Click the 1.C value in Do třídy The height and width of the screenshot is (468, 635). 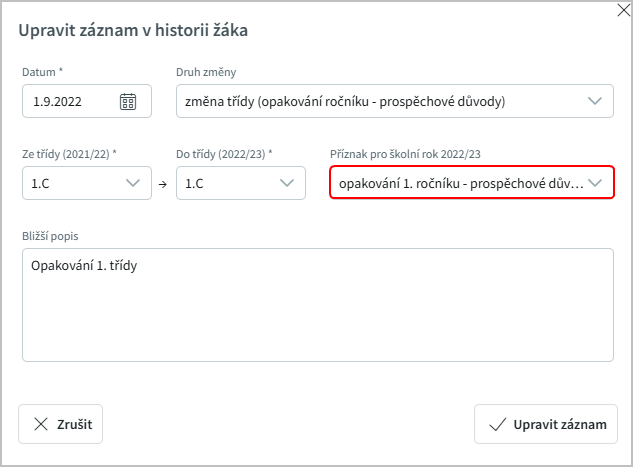click(x=196, y=183)
